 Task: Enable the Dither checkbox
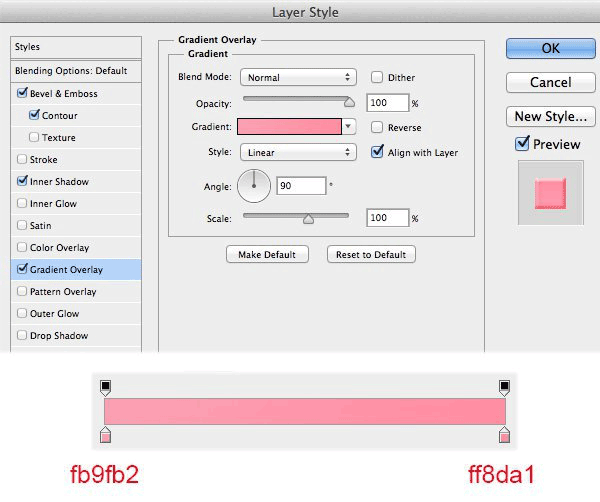377,77
